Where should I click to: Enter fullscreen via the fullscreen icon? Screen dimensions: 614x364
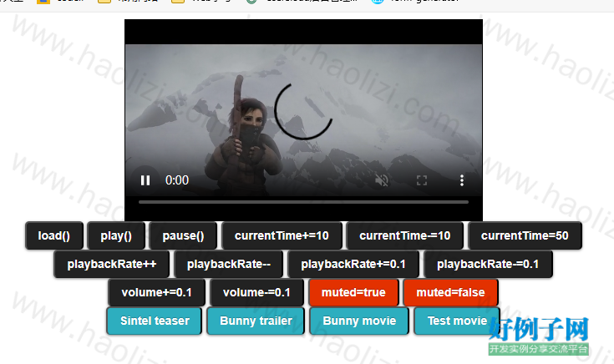tap(422, 180)
